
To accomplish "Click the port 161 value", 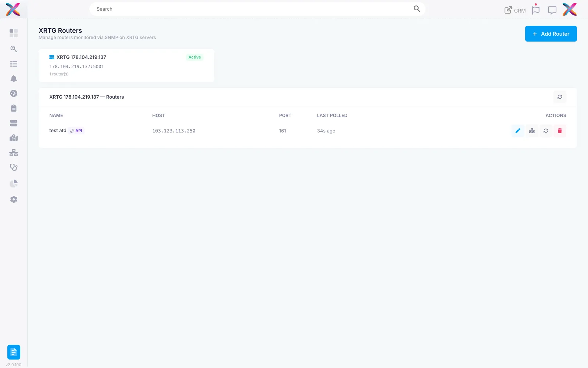I will [283, 131].
